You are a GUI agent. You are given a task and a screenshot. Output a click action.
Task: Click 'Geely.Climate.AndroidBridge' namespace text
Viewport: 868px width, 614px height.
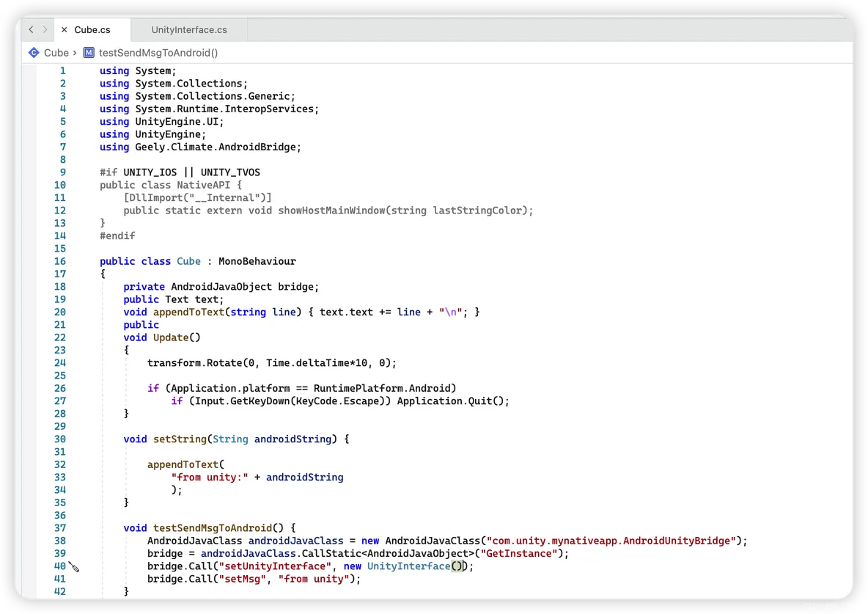pos(216,147)
